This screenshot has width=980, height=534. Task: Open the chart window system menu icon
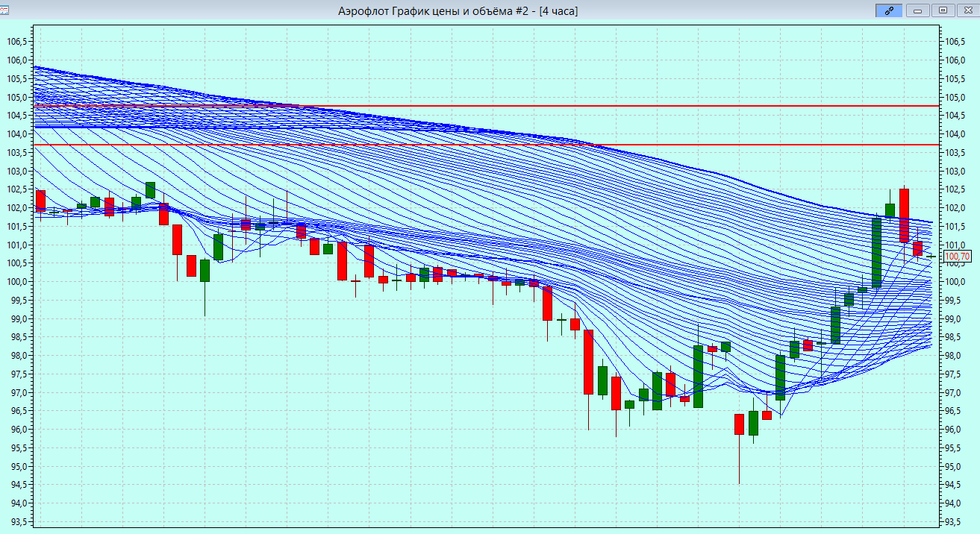pos(5,10)
